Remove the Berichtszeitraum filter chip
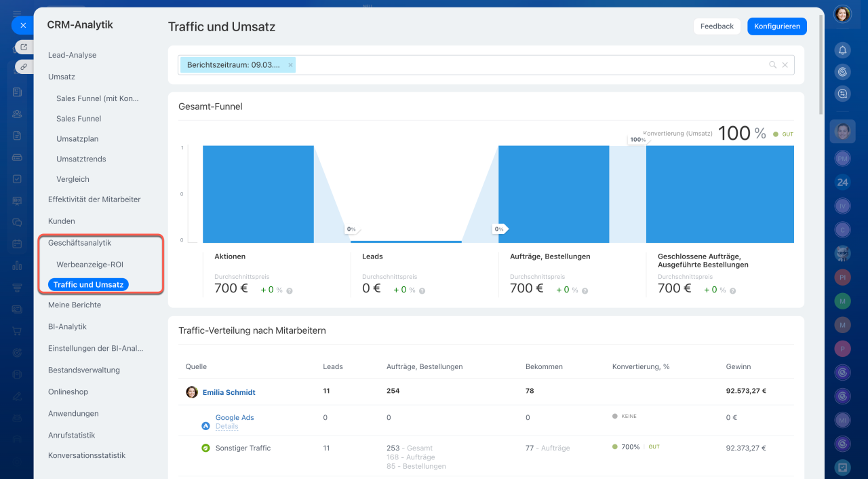 pyautogui.click(x=291, y=65)
